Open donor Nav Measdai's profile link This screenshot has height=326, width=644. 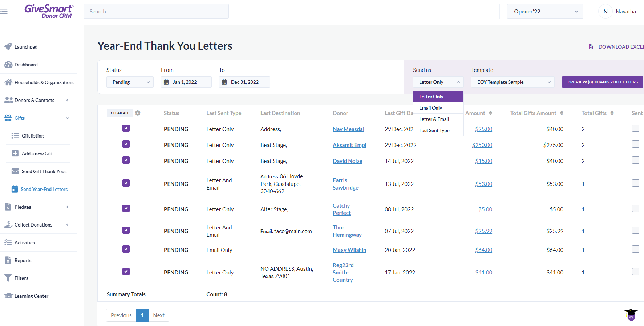(x=348, y=129)
